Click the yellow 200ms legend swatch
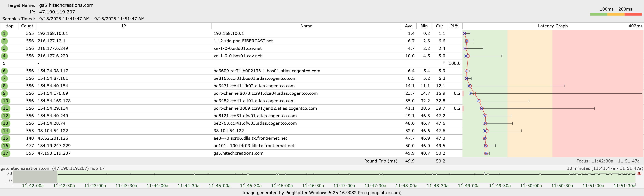644x196 pixels. pos(616,14)
